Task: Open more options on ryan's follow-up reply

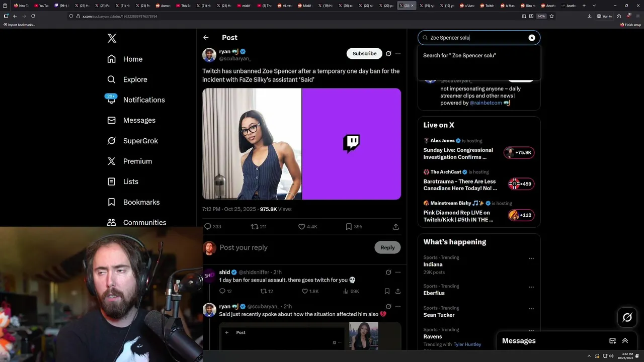Action: 398,307
